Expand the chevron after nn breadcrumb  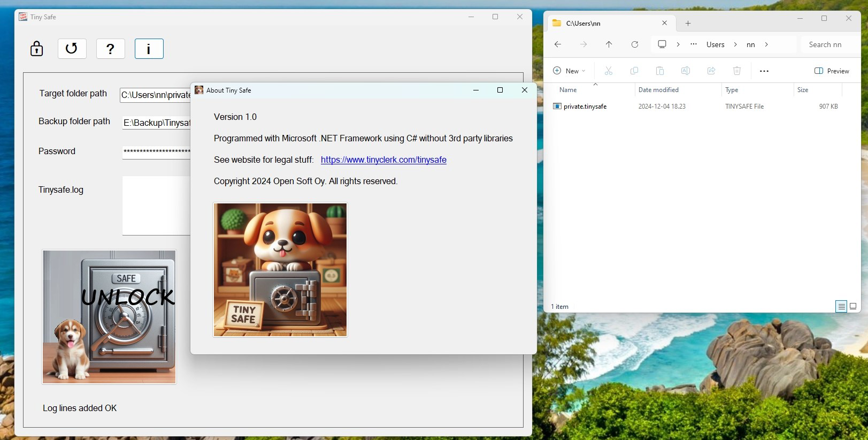click(766, 44)
